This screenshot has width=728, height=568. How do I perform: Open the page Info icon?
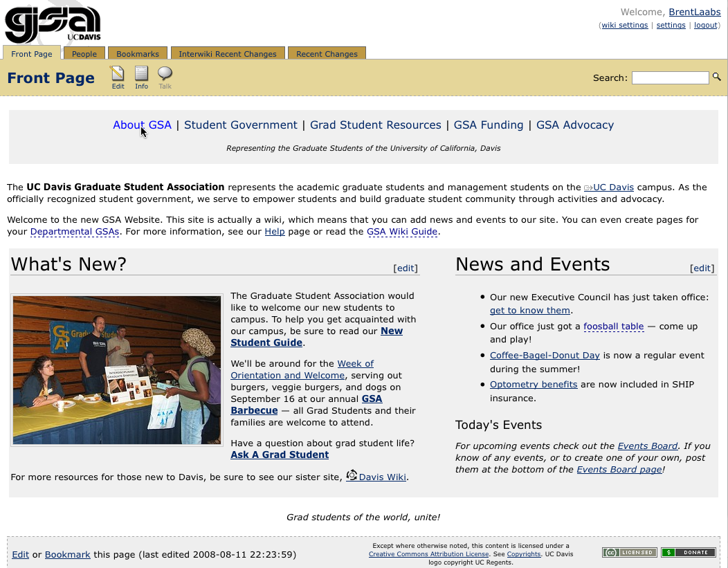point(141,75)
